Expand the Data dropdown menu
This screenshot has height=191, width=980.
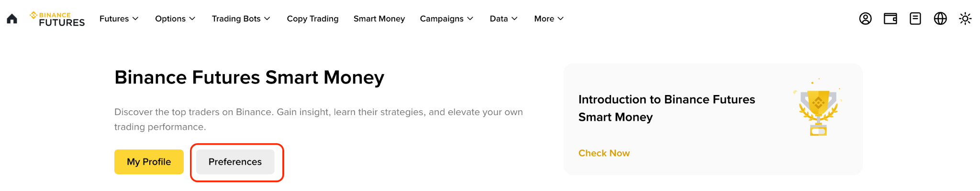click(x=503, y=19)
